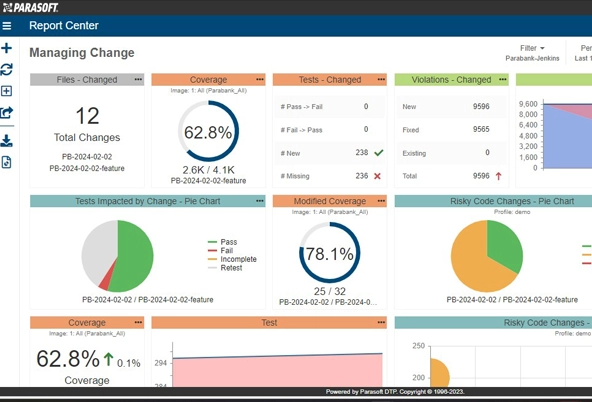Toggle Incomplete legend entry in pie chart
Image resolution: width=592 pixels, height=402 pixels.
[x=232, y=259]
